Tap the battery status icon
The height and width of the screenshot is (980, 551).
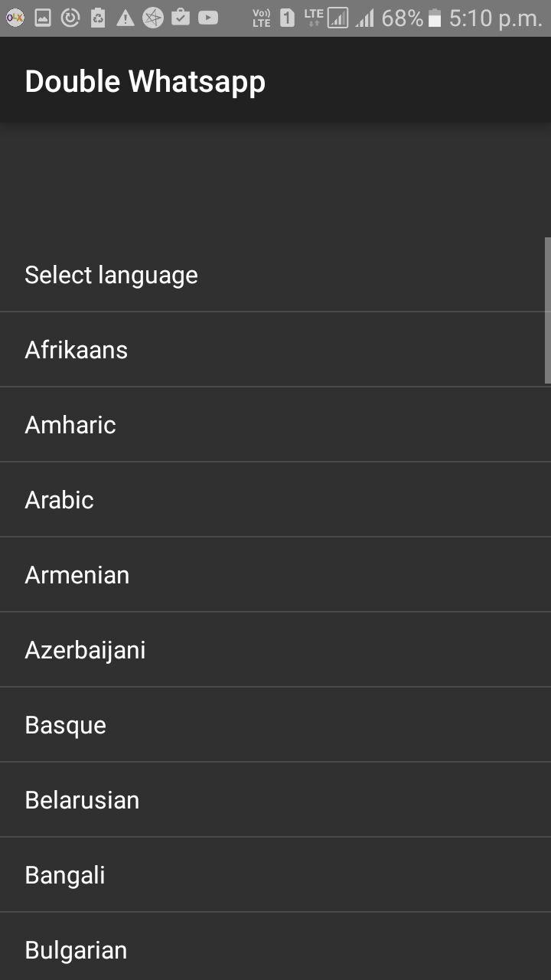[x=435, y=18]
